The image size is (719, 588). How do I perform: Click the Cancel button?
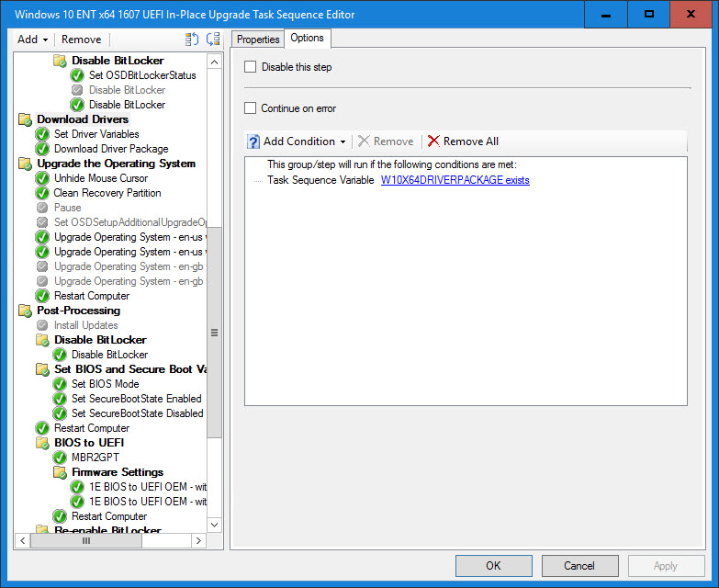[579, 566]
